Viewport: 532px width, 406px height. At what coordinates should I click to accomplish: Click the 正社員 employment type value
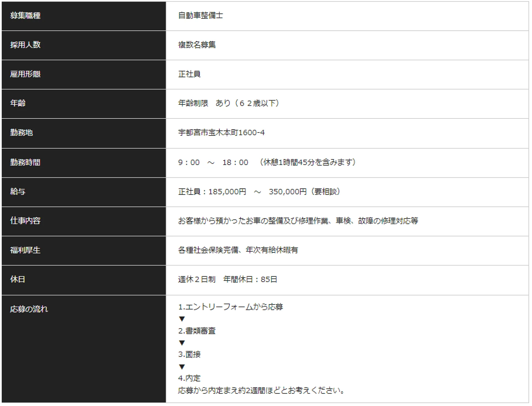(189, 74)
